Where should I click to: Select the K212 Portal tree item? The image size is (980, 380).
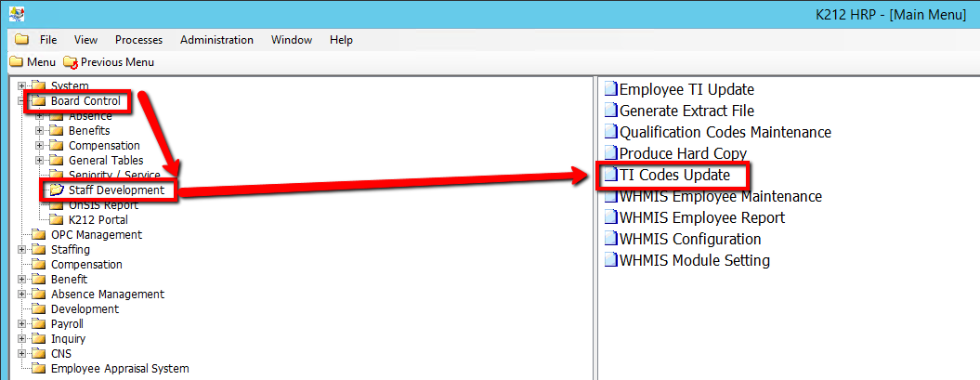click(98, 220)
